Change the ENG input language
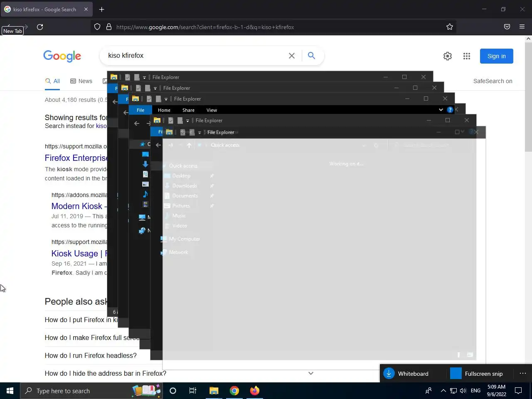The width and height of the screenshot is (532, 399). tap(475, 391)
